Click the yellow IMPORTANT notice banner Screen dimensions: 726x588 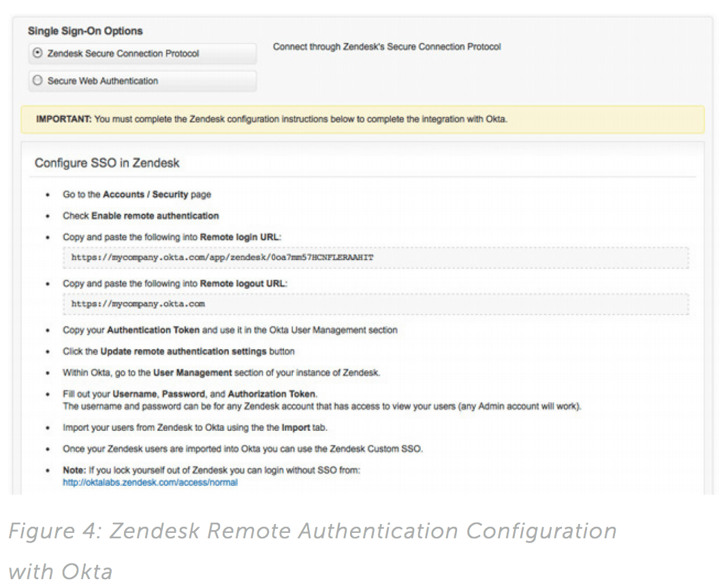[x=362, y=119]
